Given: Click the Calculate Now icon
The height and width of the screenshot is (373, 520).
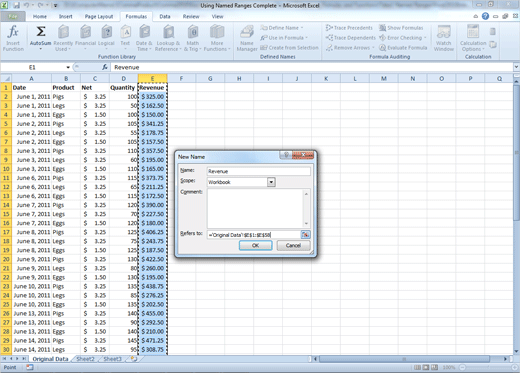Looking at the screenshot, I should coord(493,32).
